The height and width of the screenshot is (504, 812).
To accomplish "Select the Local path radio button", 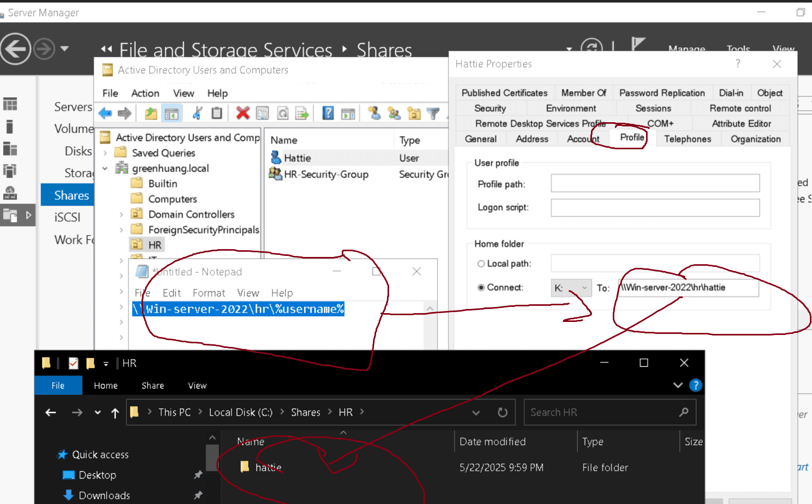I will click(481, 264).
